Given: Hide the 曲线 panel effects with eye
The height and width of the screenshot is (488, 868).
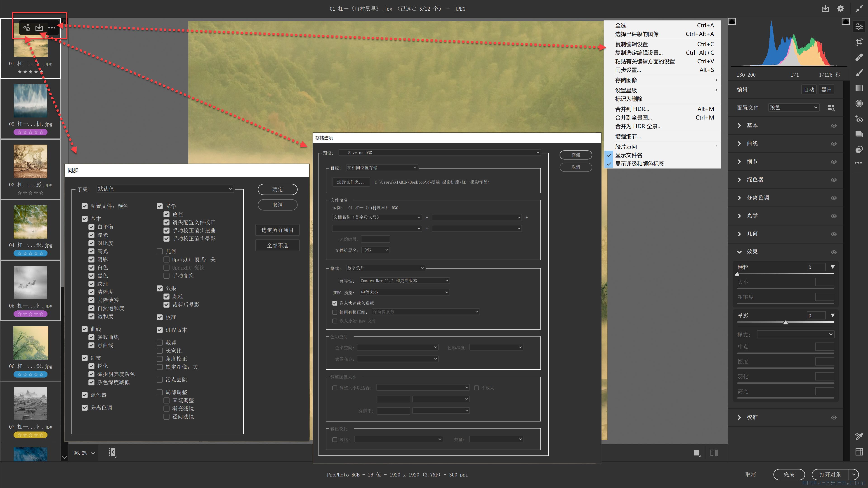Looking at the screenshot, I should (834, 144).
